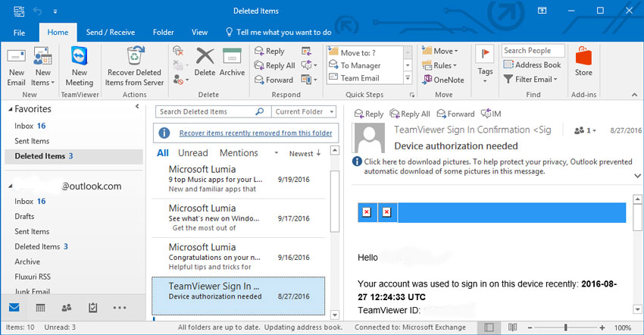The image size is (644, 335).
Task: Delete the selected message
Action: (205, 62)
